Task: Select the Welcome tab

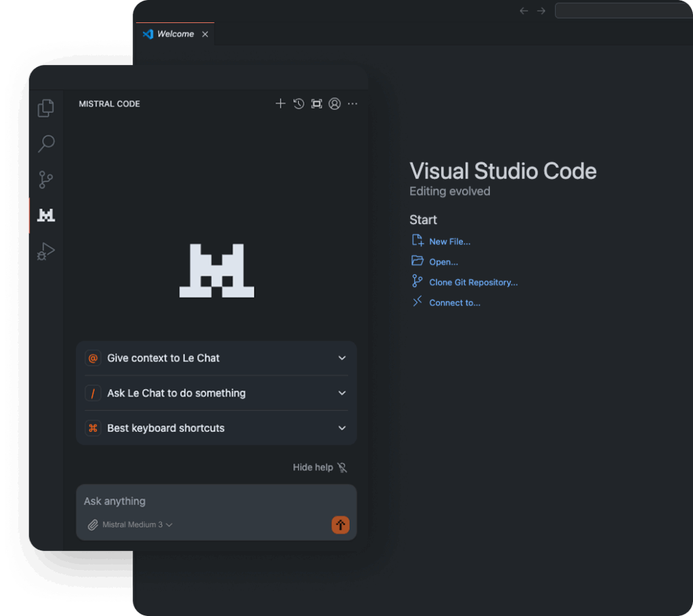Action: (x=175, y=34)
